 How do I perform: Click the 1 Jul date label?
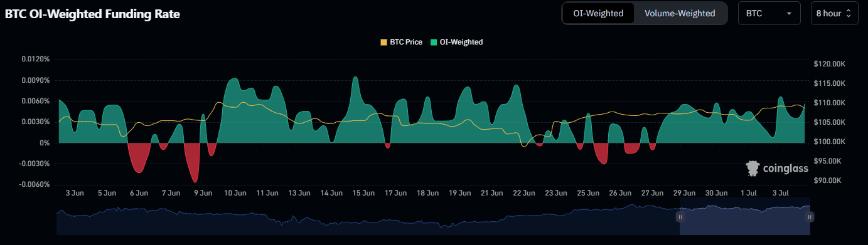749,193
